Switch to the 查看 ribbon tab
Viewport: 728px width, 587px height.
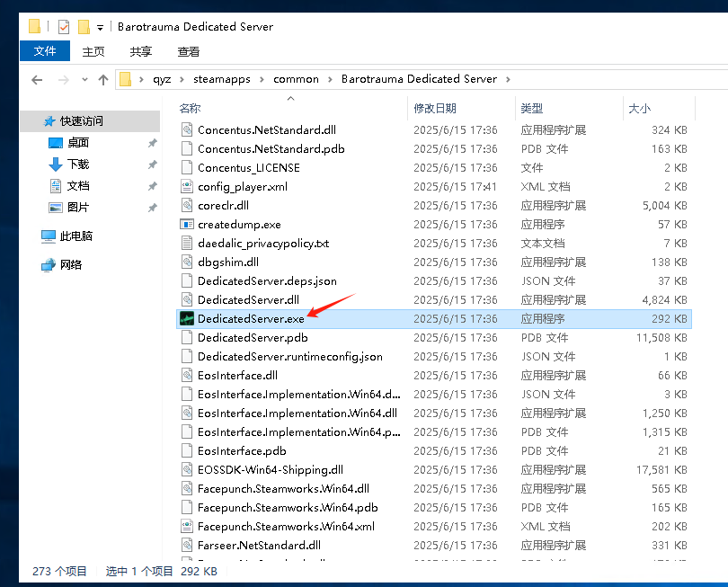(189, 51)
